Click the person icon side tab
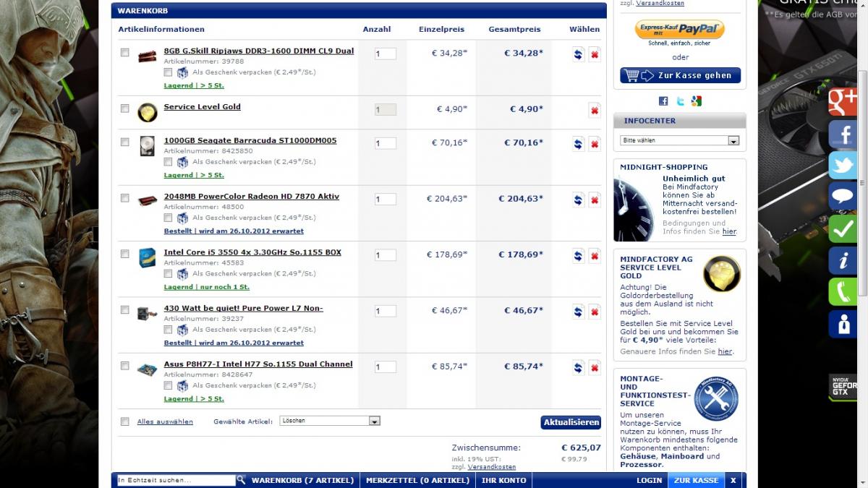This screenshot has height=488, width=868. 843,324
